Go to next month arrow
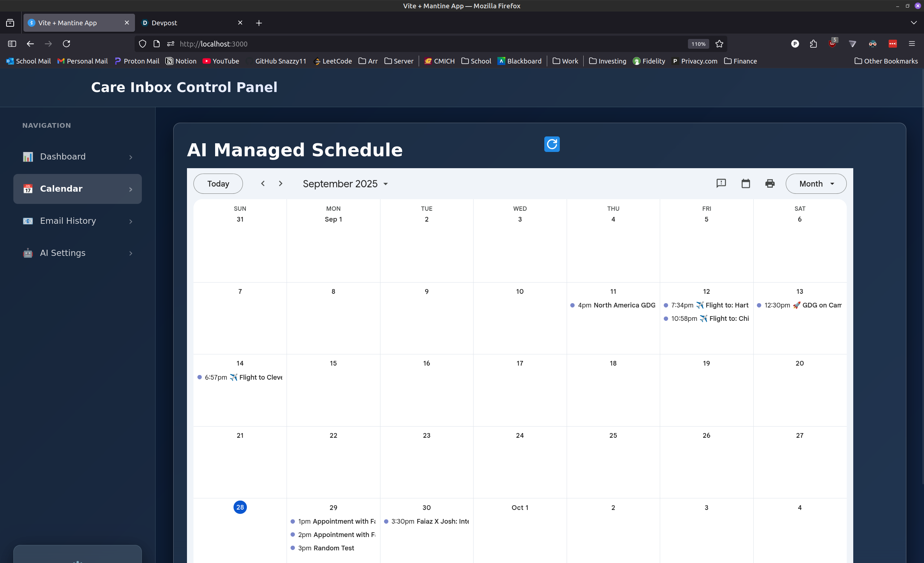The image size is (924, 563). [x=280, y=183]
